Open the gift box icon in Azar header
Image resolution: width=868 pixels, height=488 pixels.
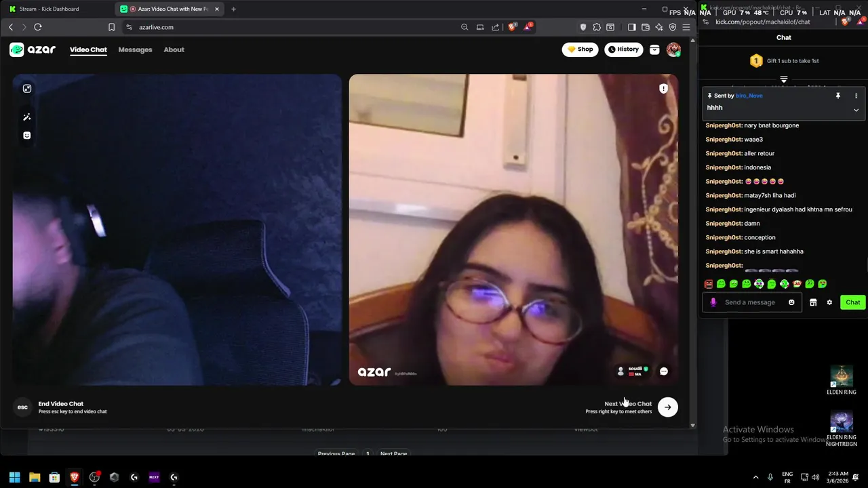coord(654,49)
